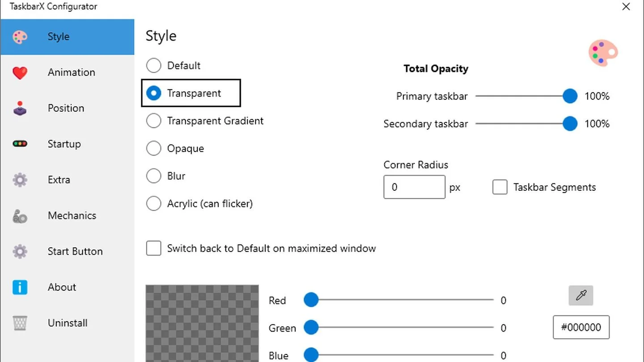This screenshot has width=644, height=362.
Task: Select the Default style radio button
Action: click(x=153, y=65)
